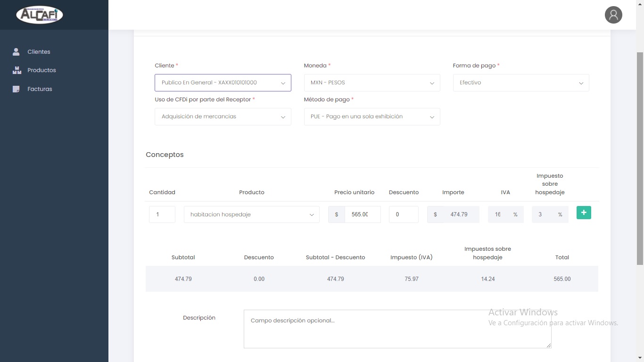Click the Clientes person icon
Viewport: 644px width, 362px height.
17,52
